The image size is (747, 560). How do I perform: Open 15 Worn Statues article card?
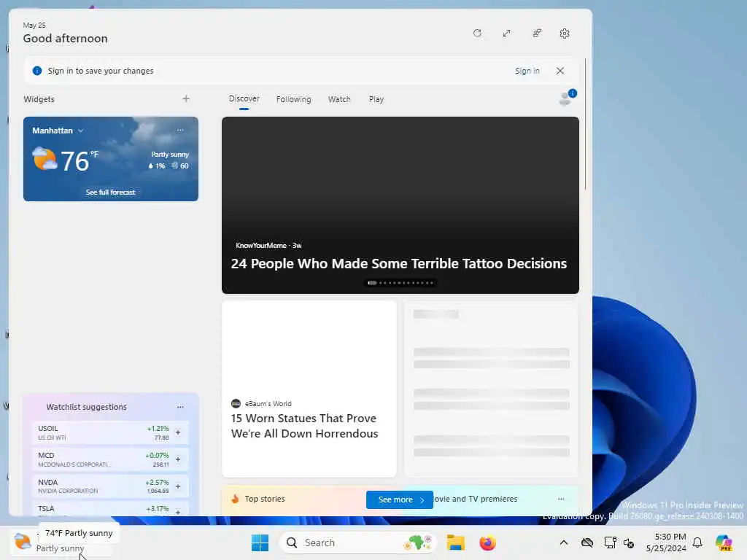[309, 389]
